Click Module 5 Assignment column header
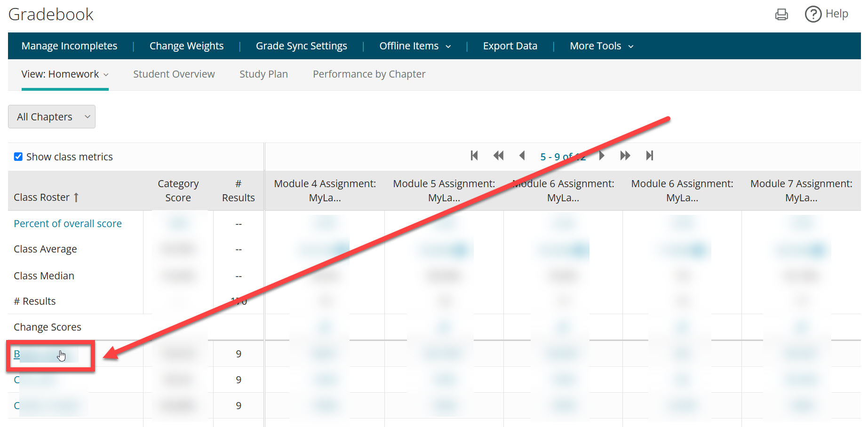Viewport: 868px width, 427px height. coord(444,190)
